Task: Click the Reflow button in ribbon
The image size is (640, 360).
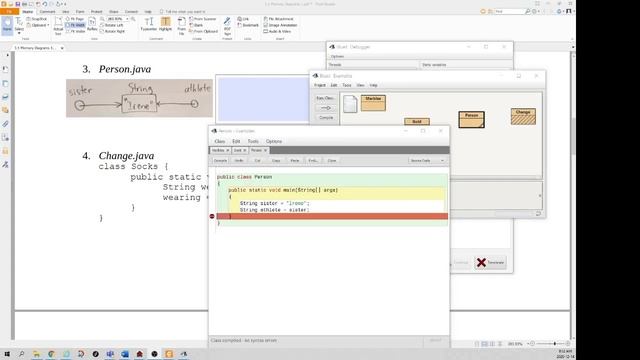Action: pyautogui.click(x=92, y=24)
